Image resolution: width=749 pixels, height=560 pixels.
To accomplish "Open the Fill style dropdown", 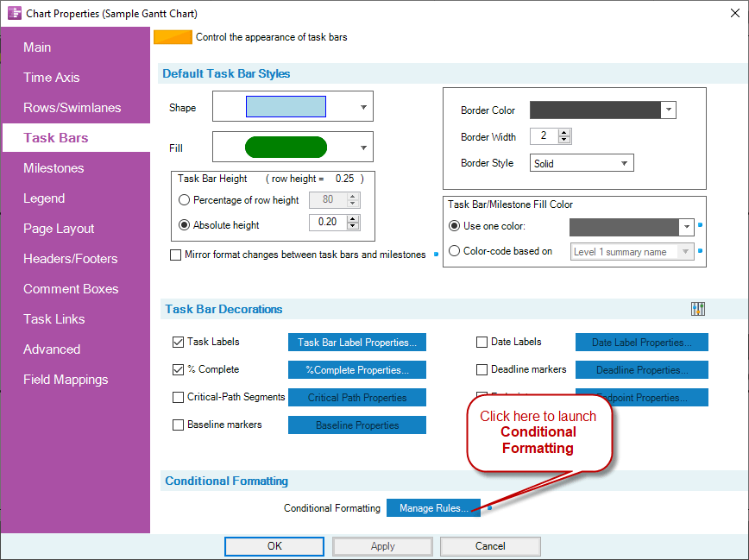I will (362, 147).
